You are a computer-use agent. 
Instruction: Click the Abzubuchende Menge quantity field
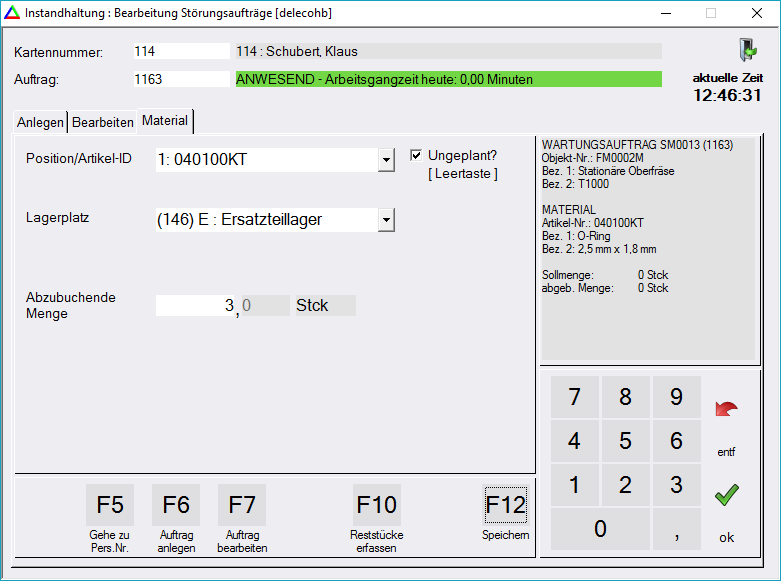pyautogui.click(x=195, y=306)
